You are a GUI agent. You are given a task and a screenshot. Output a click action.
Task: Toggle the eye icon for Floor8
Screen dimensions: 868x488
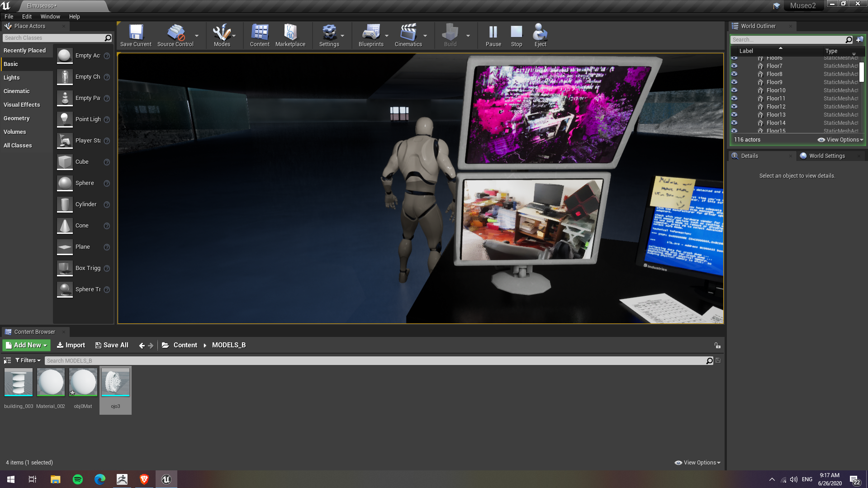click(734, 74)
